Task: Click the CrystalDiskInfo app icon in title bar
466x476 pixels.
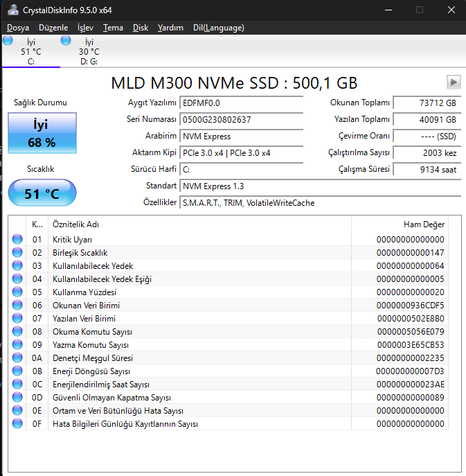Action: (x=13, y=10)
